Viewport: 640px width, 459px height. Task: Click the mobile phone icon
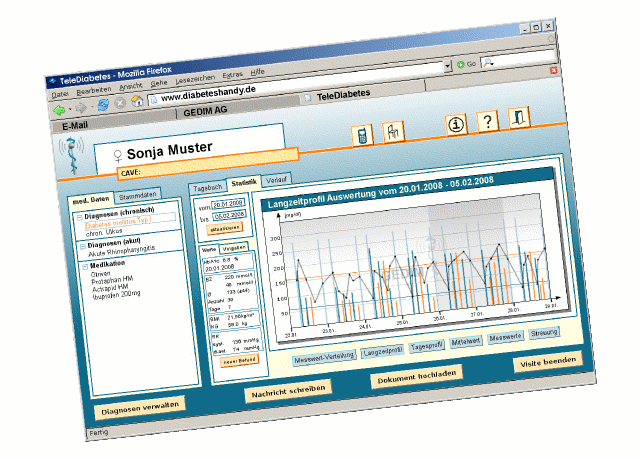[362, 135]
